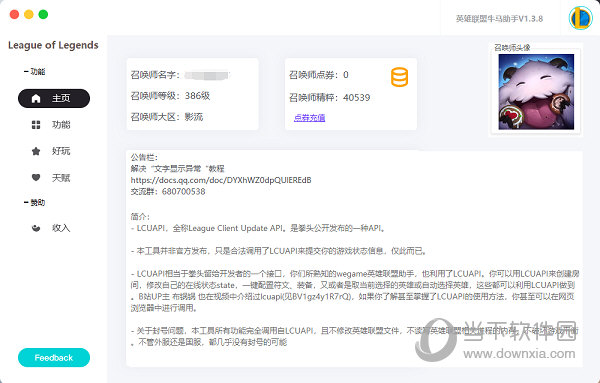600x383 pixels.
Task: Open the 收入 income menu item
Action: 54,228
